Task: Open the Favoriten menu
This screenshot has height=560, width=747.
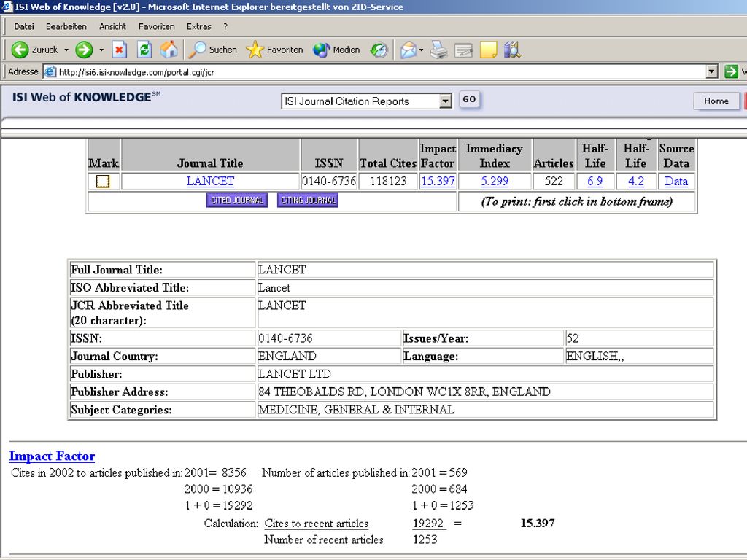Action: pos(157,27)
